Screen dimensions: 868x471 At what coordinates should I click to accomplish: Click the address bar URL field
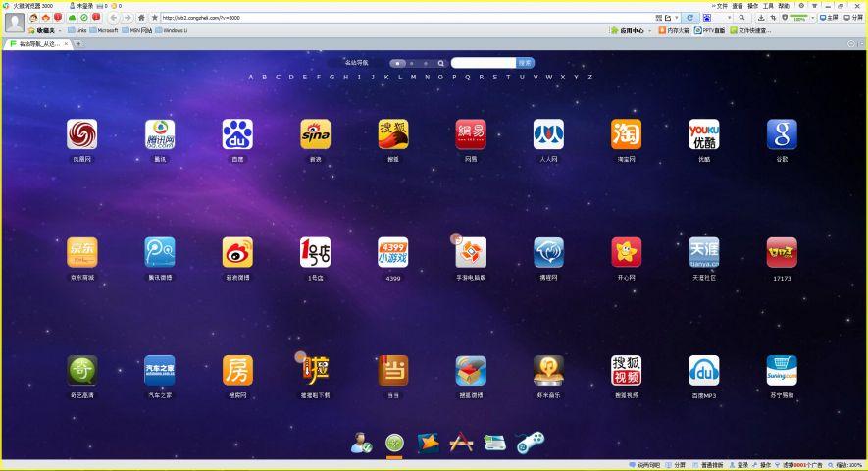click(x=409, y=18)
